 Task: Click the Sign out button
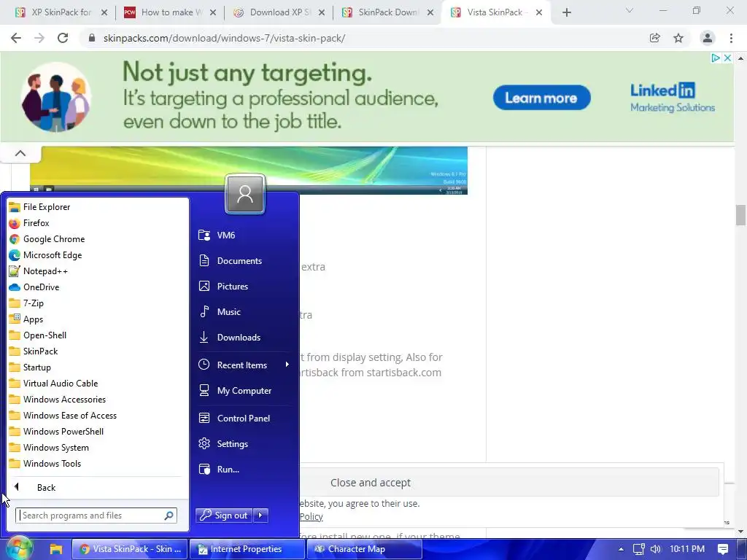tap(224, 516)
